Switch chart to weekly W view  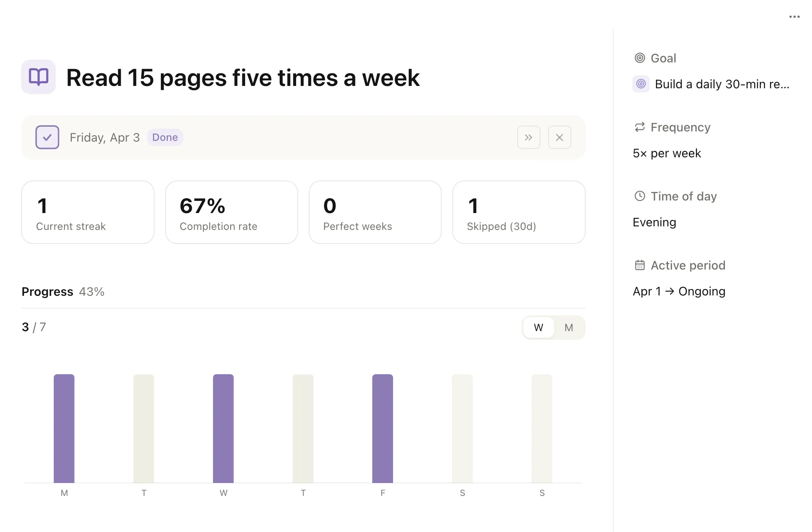[x=538, y=328]
